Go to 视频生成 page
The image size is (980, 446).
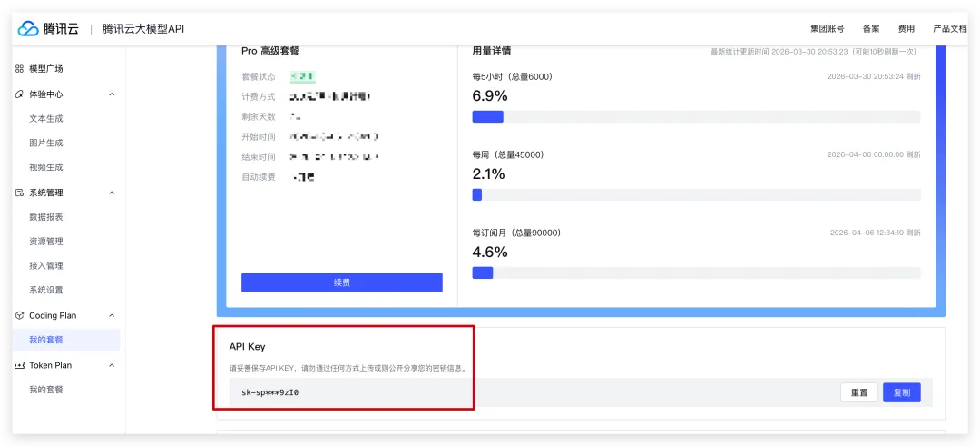pyautogui.click(x=46, y=168)
